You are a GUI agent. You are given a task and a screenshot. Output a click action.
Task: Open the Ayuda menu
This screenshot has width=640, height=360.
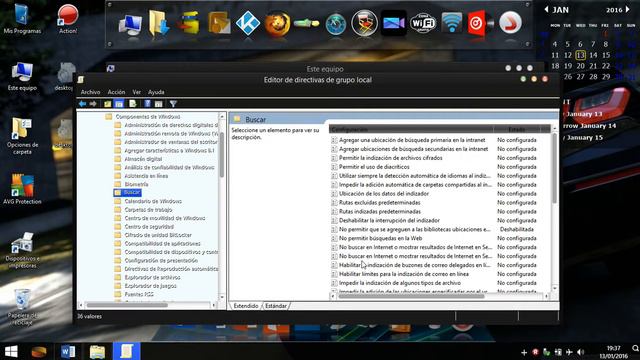click(x=156, y=92)
